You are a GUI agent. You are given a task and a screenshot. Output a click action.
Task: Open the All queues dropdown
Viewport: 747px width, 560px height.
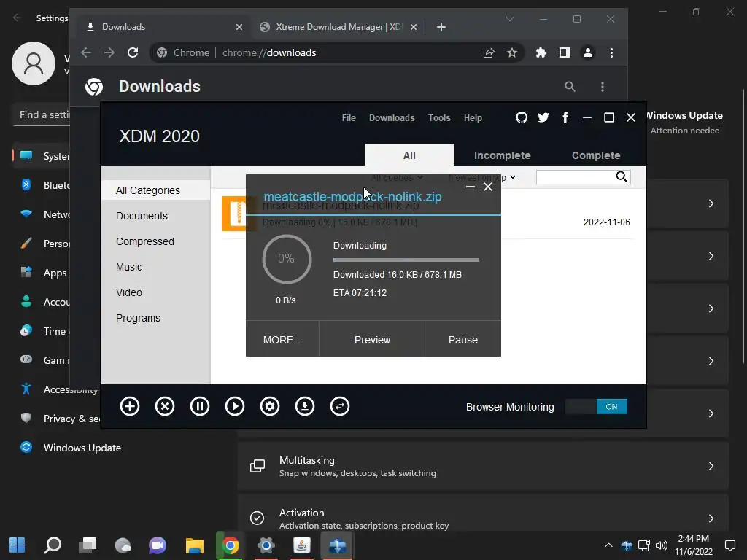pyautogui.click(x=397, y=177)
